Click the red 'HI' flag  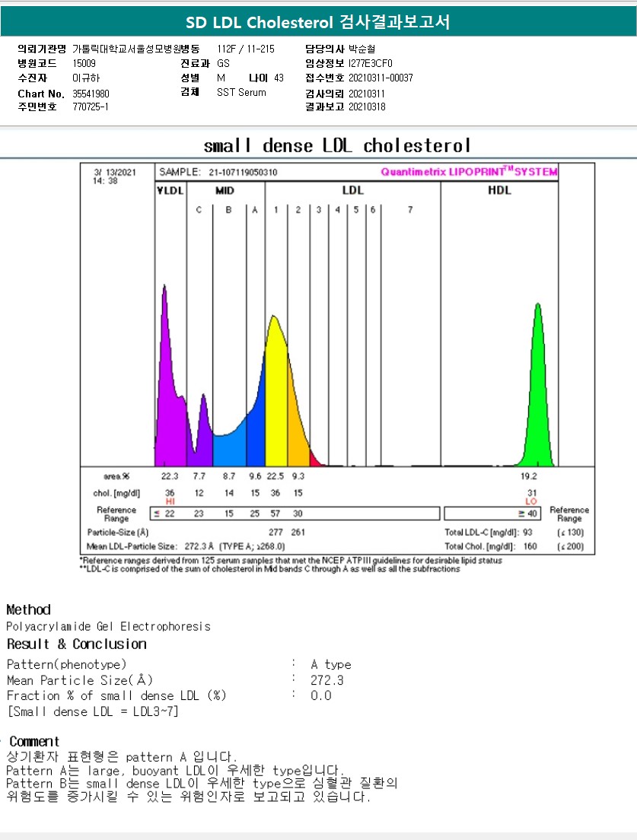(x=170, y=501)
